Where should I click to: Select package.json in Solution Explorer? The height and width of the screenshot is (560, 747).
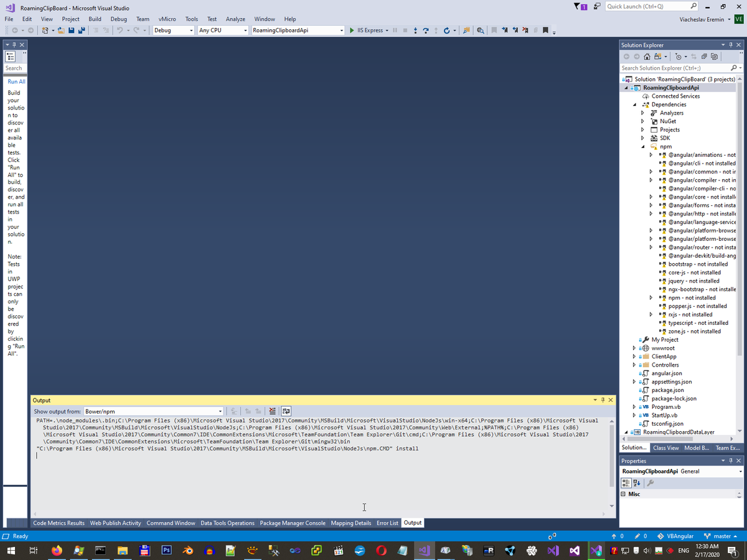point(668,390)
